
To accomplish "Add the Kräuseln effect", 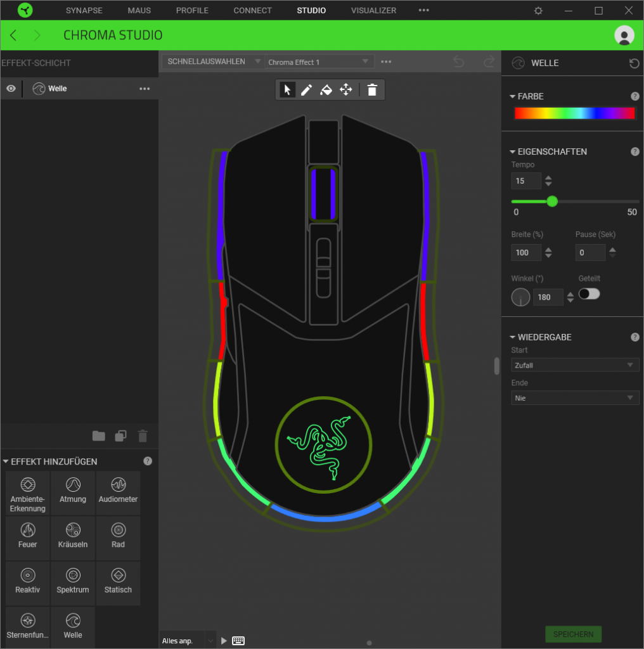I will click(x=73, y=539).
